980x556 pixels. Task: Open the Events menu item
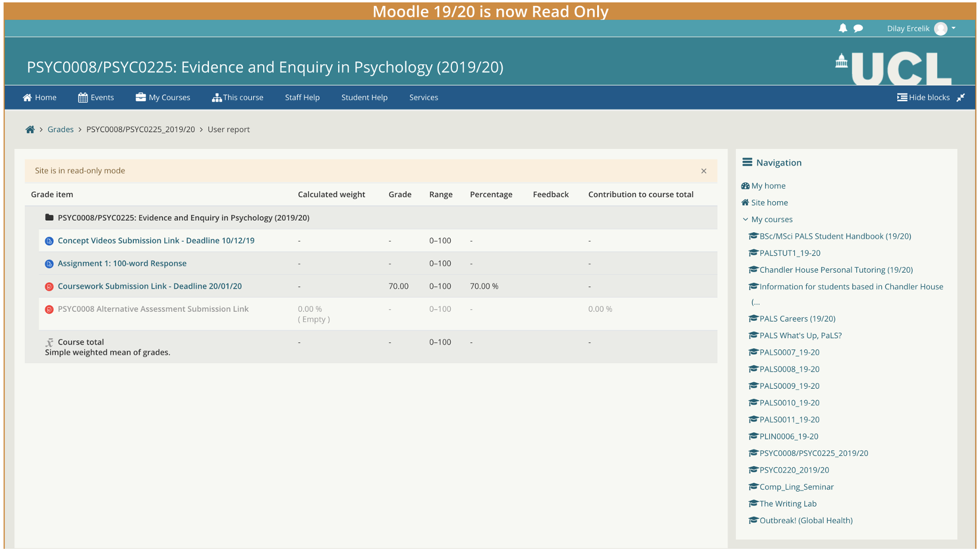point(96,98)
